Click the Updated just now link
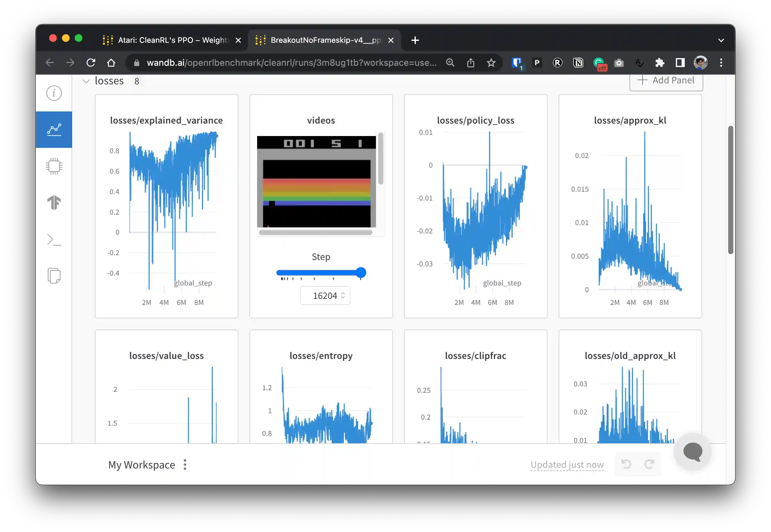This screenshot has width=771, height=532. click(567, 464)
